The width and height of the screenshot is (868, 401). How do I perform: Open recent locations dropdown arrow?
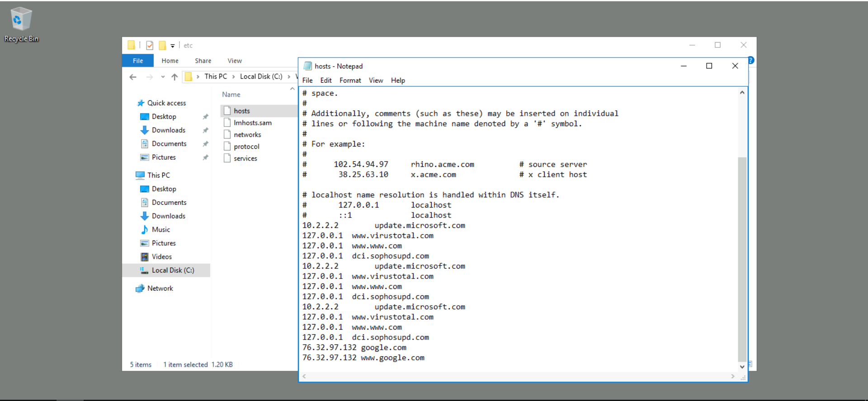(163, 77)
